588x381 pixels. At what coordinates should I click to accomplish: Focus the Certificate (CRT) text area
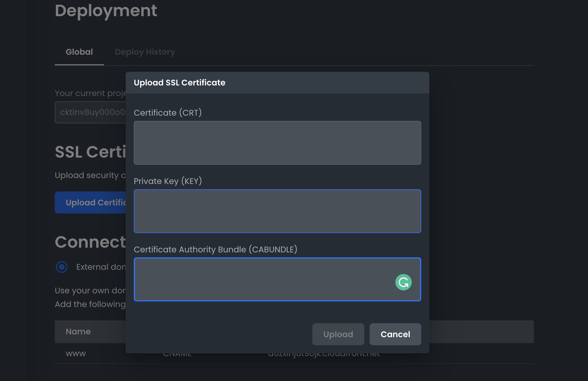point(277,143)
